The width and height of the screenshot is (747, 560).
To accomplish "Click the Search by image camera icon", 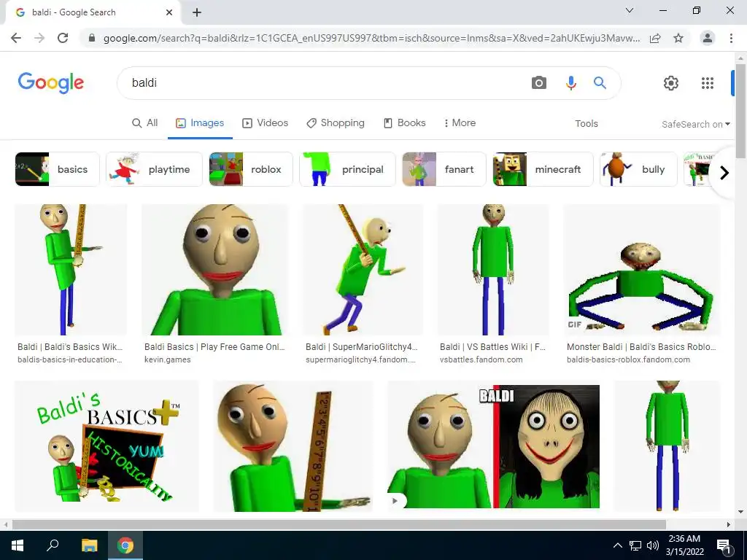I will tap(538, 83).
